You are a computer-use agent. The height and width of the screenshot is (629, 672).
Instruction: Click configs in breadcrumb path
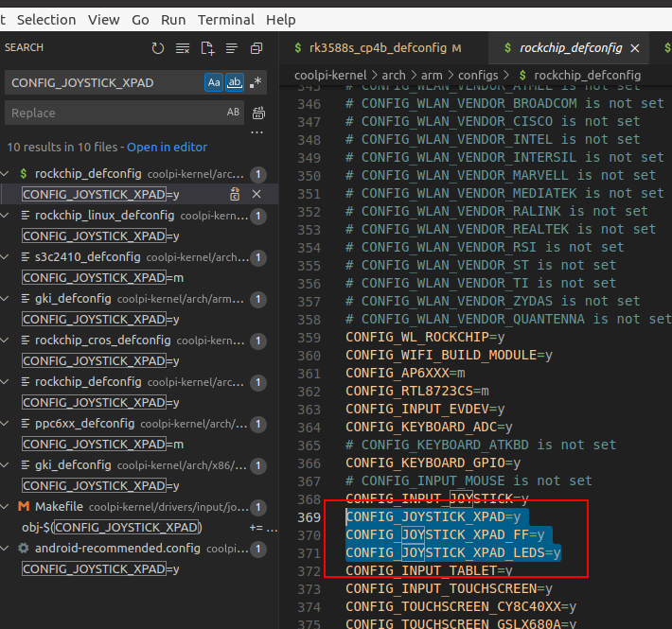pos(478,76)
